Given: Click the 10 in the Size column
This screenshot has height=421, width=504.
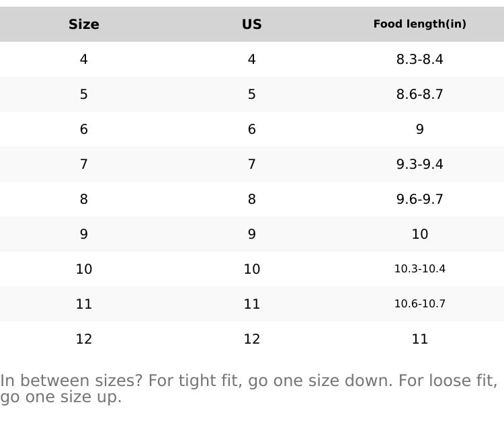Looking at the screenshot, I should click(84, 269).
